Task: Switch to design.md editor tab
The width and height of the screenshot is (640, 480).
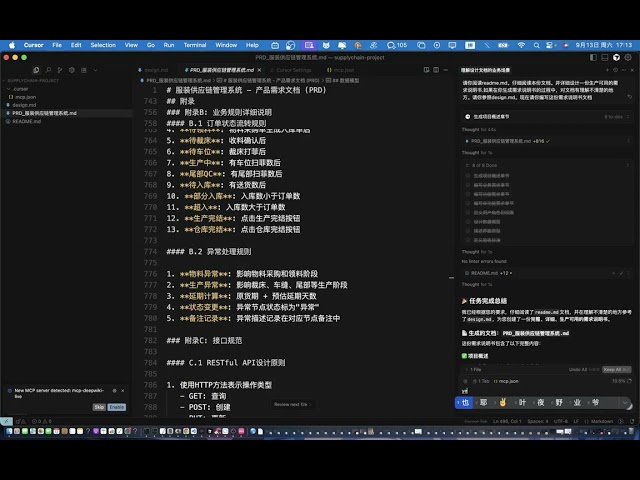Action: (x=153, y=70)
